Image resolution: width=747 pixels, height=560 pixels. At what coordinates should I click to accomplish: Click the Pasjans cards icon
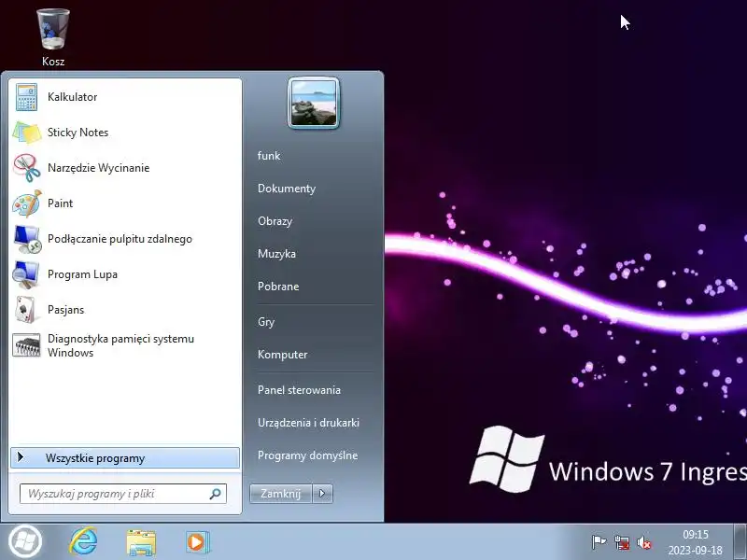[26, 310]
